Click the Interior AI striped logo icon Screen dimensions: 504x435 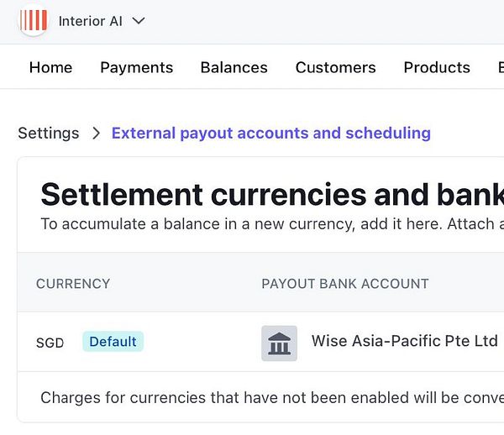point(33,21)
